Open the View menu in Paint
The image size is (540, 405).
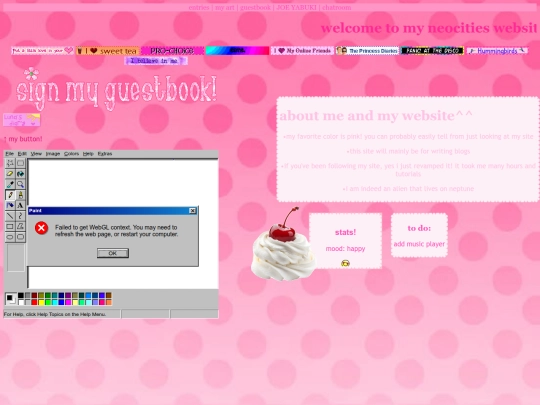pyautogui.click(x=36, y=154)
